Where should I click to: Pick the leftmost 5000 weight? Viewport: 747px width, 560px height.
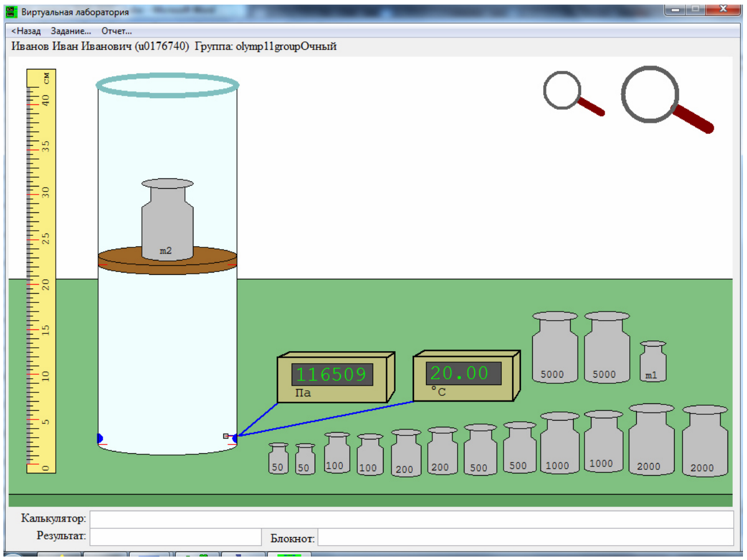tap(555, 348)
